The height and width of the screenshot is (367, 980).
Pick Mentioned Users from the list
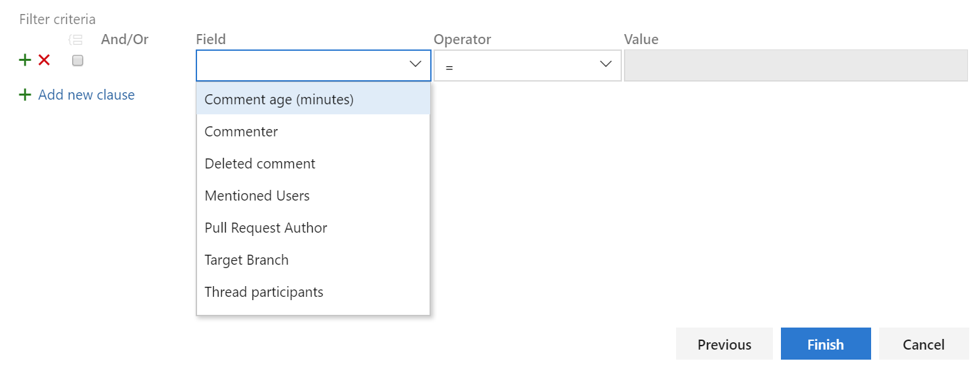click(313, 196)
